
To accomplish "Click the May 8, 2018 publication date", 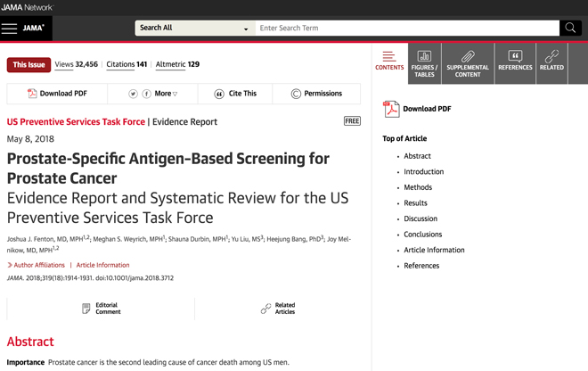I will coord(30,139).
